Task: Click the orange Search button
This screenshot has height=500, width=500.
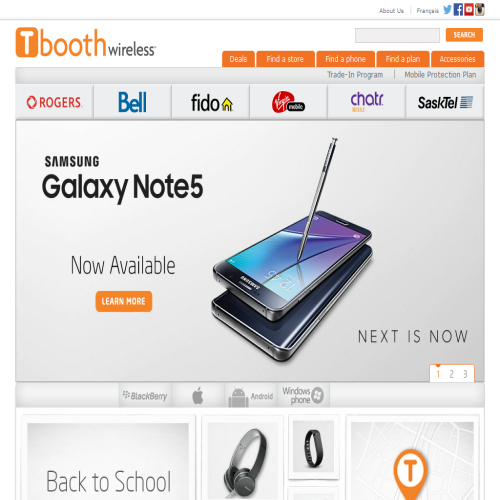Action: click(464, 35)
